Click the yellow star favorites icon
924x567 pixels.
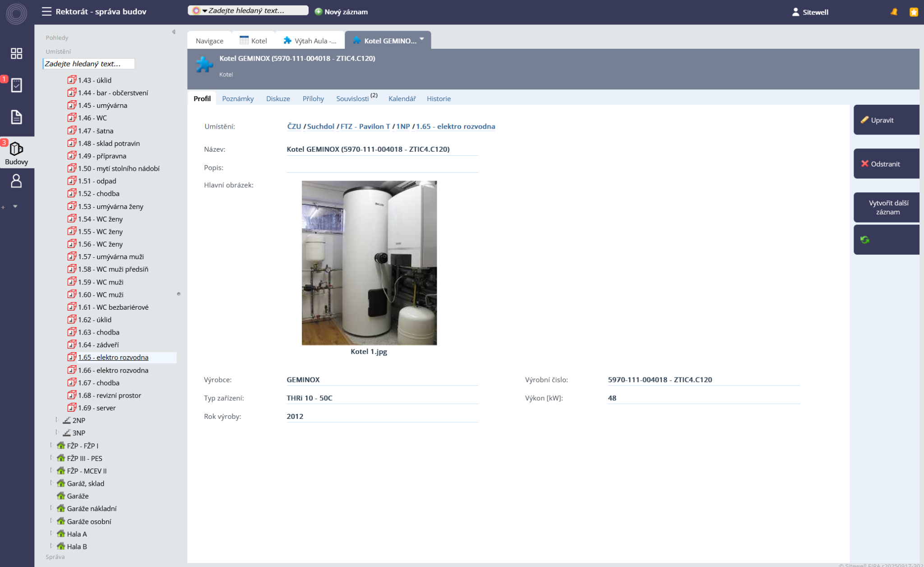tap(914, 12)
